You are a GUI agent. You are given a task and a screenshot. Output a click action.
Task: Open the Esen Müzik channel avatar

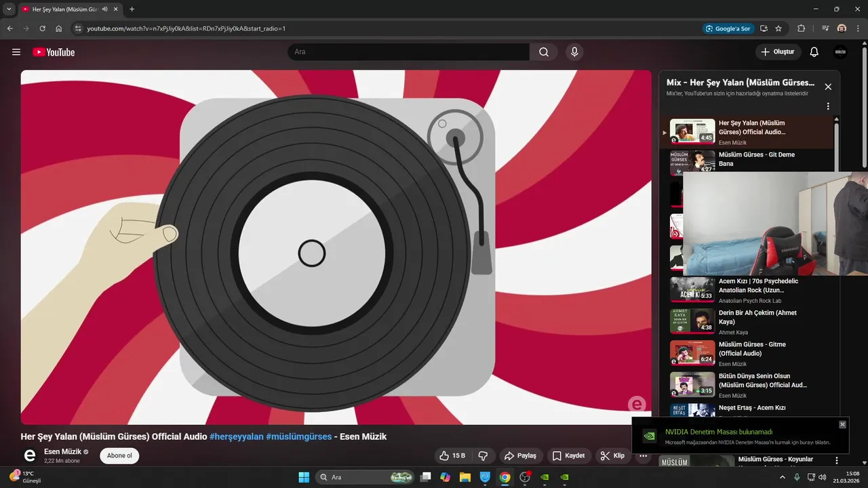pos(29,455)
